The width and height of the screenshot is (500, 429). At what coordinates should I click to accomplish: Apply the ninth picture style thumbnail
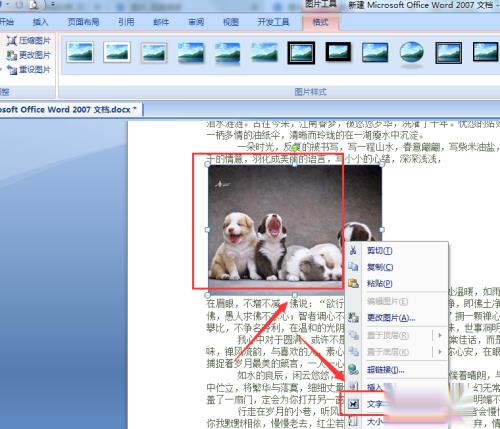pos(375,52)
